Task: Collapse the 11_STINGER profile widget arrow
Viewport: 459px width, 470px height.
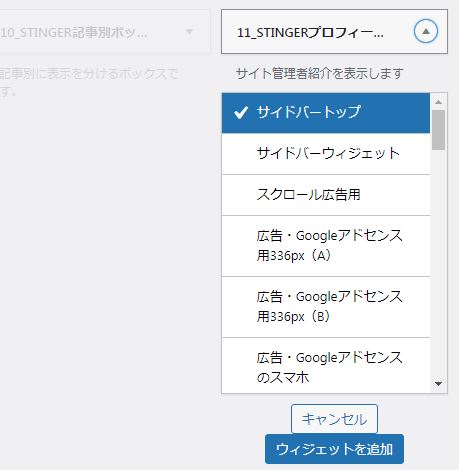Action: coord(426,31)
